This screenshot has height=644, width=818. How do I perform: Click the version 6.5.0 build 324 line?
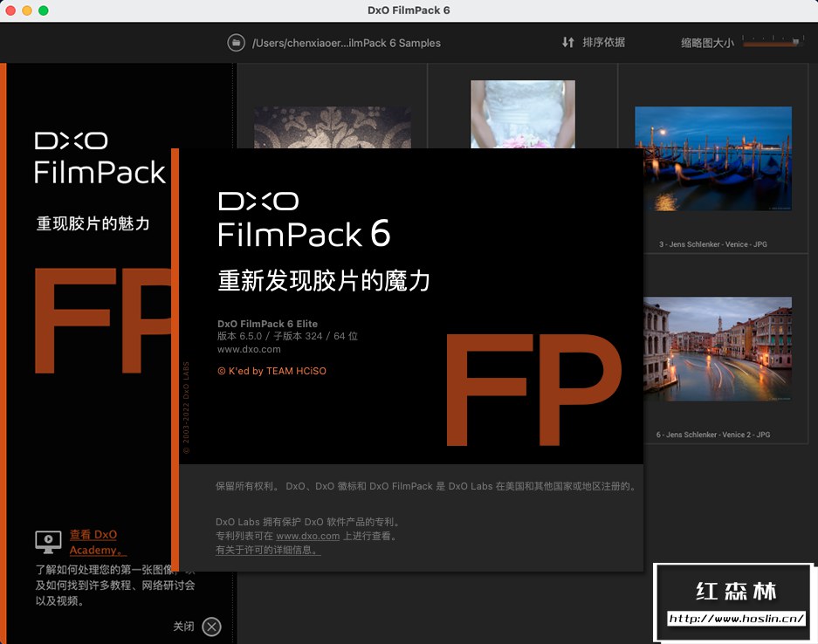(287, 336)
